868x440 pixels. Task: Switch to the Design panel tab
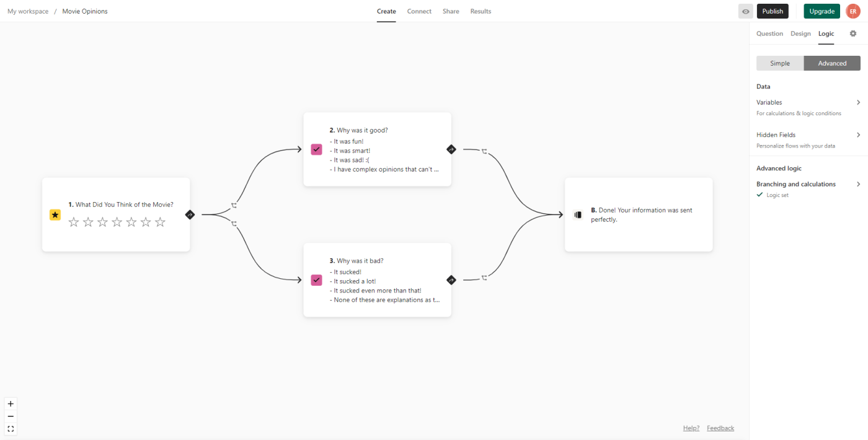pos(800,33)
